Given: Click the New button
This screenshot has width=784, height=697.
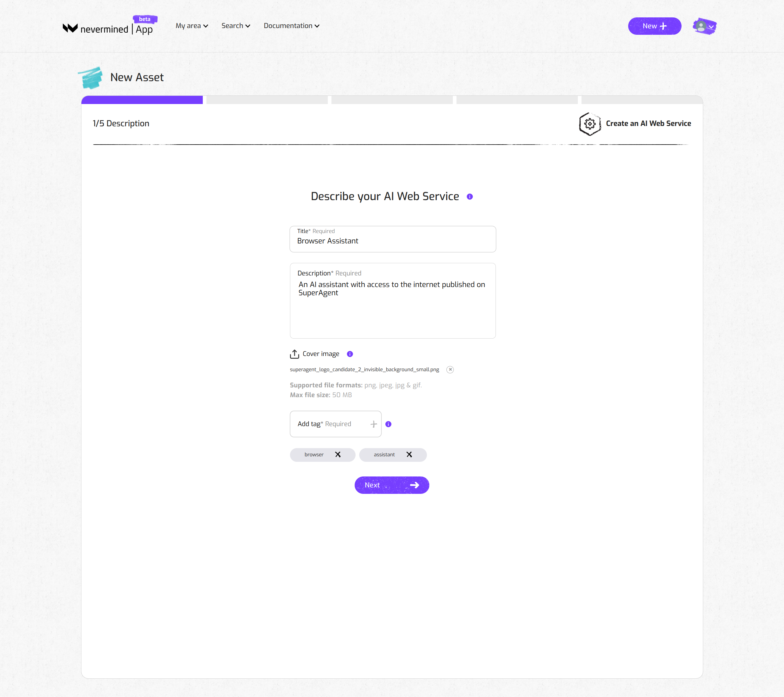Looking at the screenshot, I should click(654, 26).
